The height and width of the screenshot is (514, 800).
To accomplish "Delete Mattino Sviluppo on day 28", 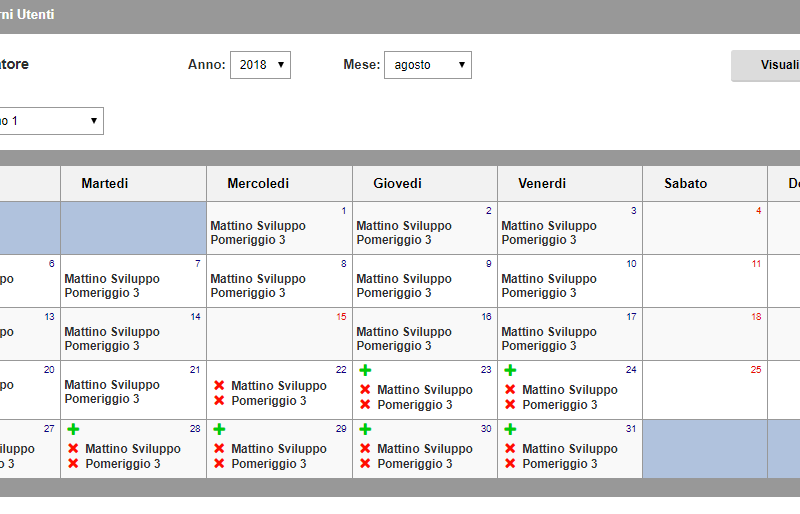I will [x=73, y=448].
